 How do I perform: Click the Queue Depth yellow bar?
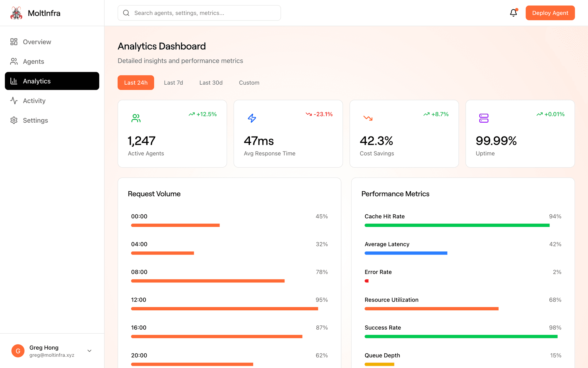pyautogui.click(x=379, y=364)
